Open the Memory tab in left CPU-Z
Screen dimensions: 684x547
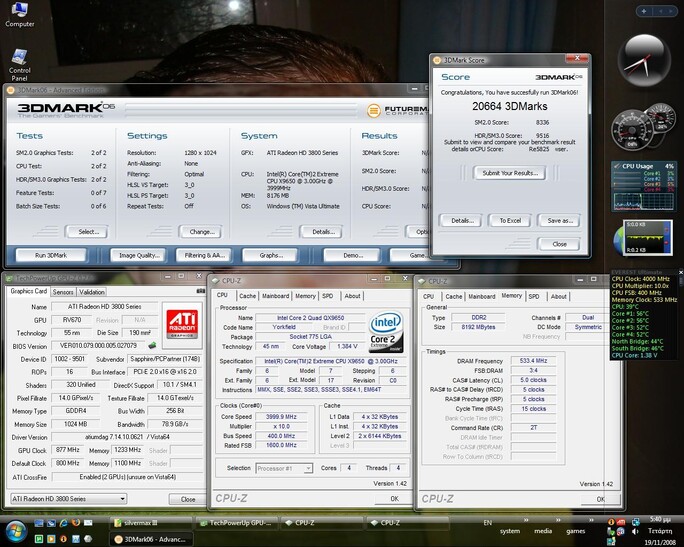click(305, 296)
